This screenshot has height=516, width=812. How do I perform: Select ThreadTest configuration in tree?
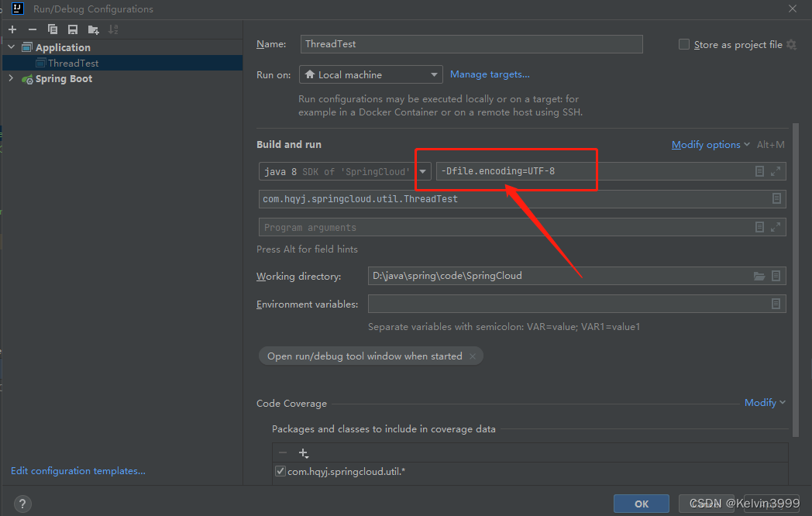pyautogui.click(x=73, y=64)
